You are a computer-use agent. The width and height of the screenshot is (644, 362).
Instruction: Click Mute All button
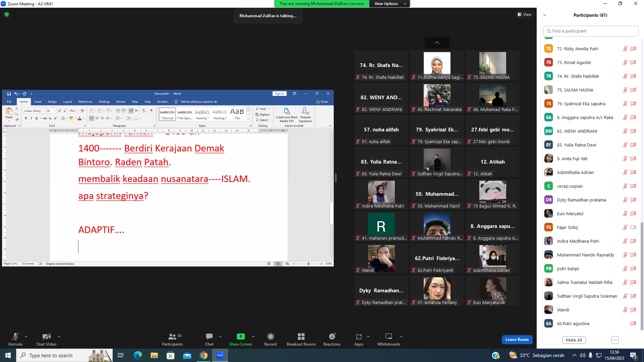coord(574,340)
